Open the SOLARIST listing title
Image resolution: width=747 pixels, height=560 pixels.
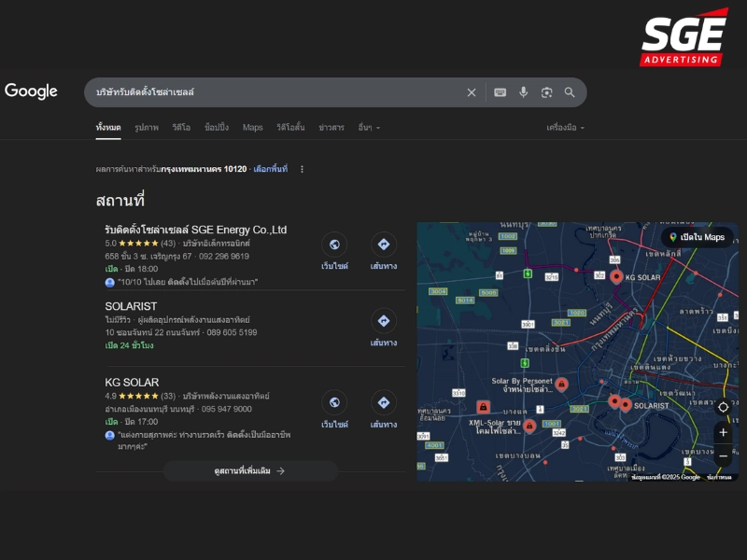click(131, 306)
